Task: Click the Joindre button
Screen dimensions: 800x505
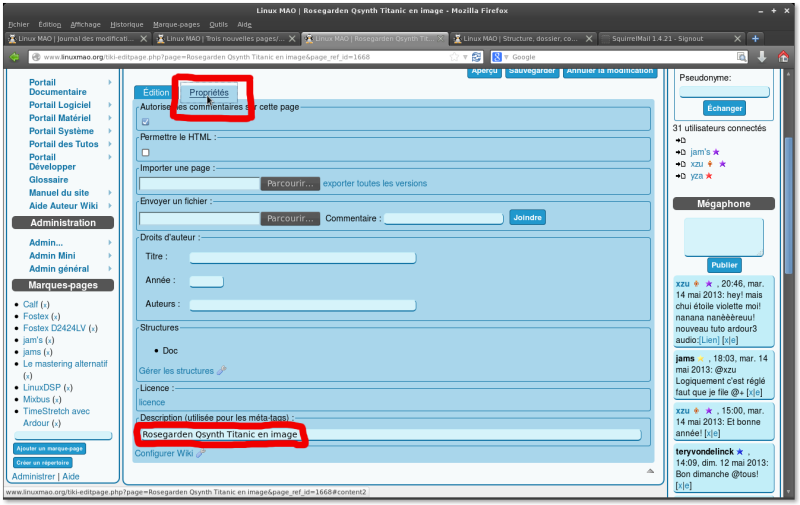Action: pos(528,217)
